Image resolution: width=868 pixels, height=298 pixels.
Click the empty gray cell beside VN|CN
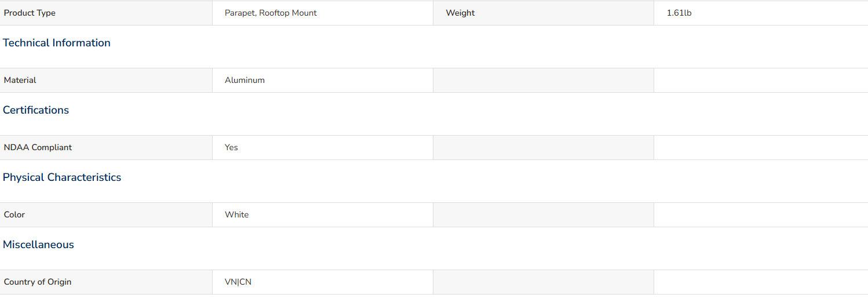544,282
